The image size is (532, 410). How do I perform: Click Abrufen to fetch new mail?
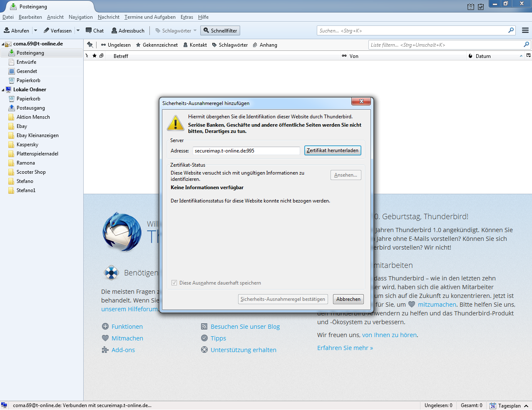tap(17, 30)
